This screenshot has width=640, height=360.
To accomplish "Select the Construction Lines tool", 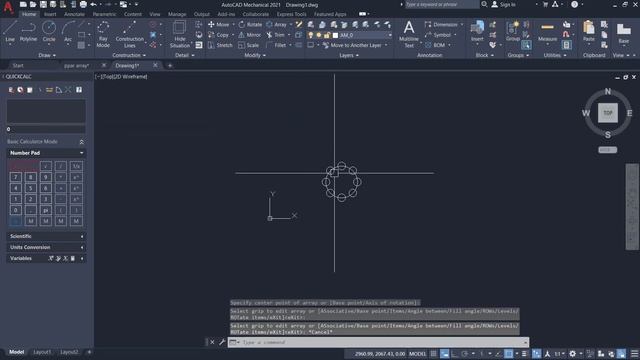I will pos(129,34).
